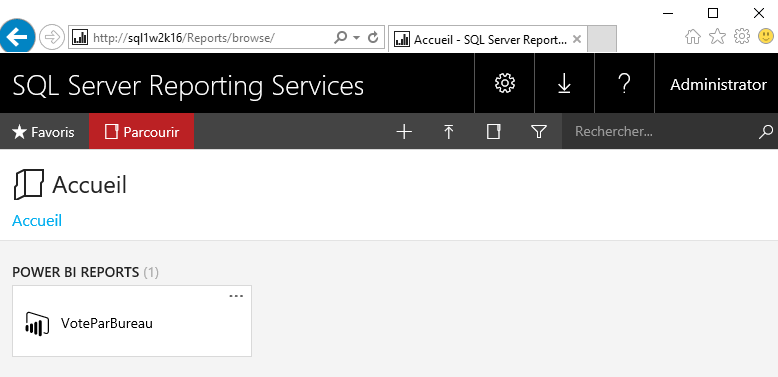
Task: Click the folder icon beside Accueil heading
Action: tap(28, 185)
